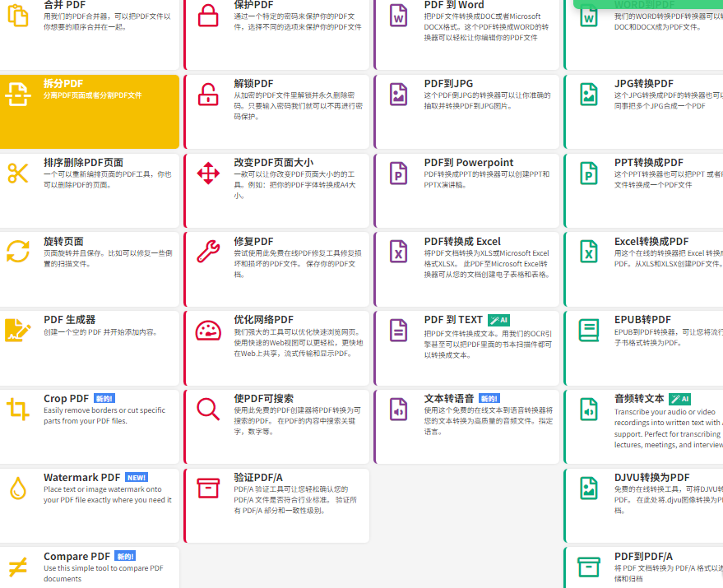723x588 pixels.
Task: Click the not-equal Compare PDF icon
Action: coord(18,567)
